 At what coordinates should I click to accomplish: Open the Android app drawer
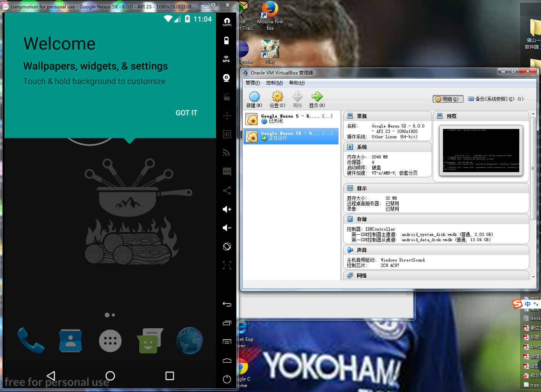click(x=110, y=341)
